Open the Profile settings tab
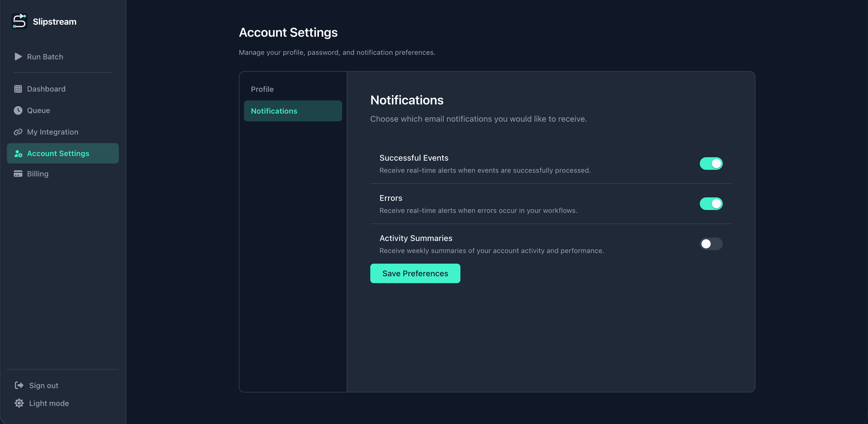The image size is (868, 424). [293, 89]
